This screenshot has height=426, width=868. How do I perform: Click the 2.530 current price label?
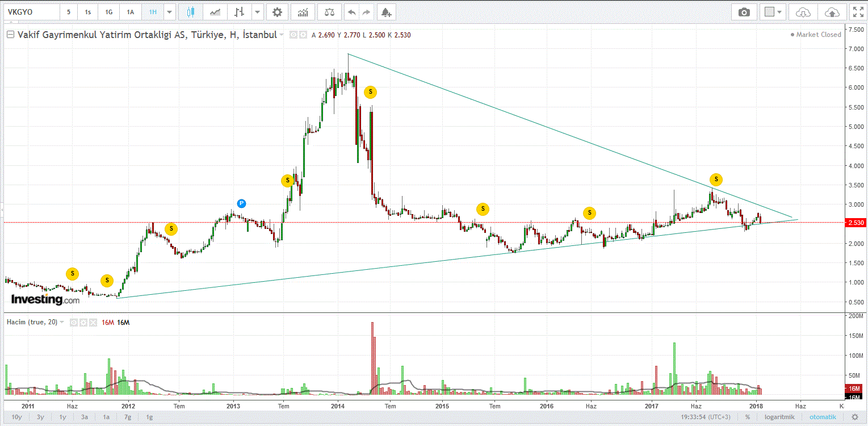tap(855, 223)
